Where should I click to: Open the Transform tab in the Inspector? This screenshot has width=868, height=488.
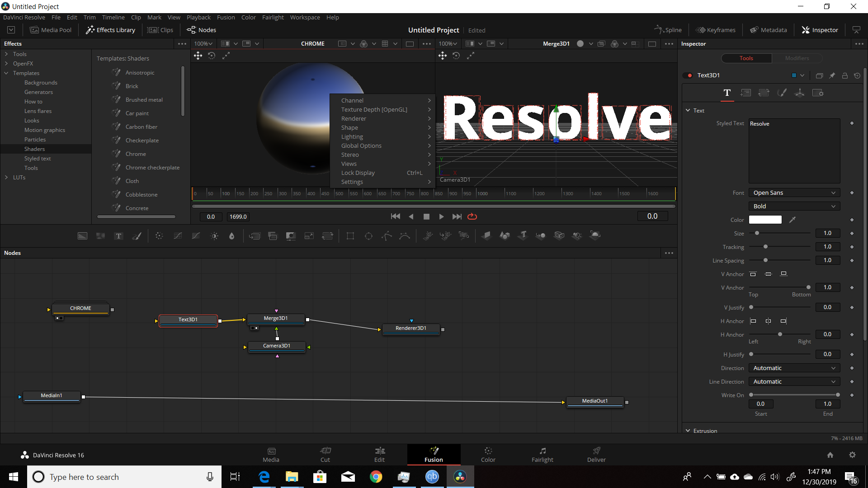[764, 93]
